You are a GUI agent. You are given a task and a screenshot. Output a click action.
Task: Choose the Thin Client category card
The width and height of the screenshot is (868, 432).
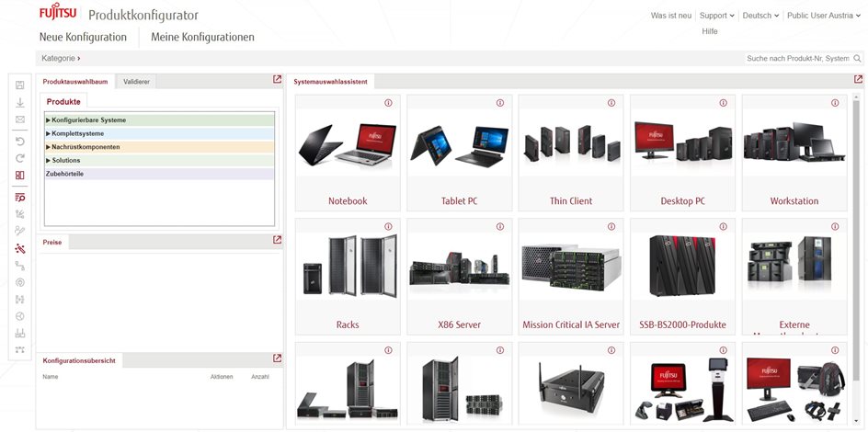click(x=571, y=153)
